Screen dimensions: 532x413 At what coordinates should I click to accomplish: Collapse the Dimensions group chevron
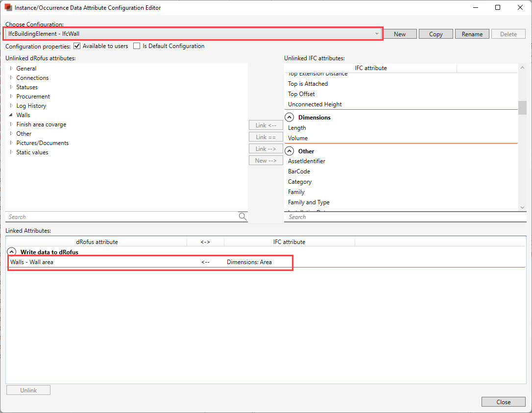[x=290, y=118]
